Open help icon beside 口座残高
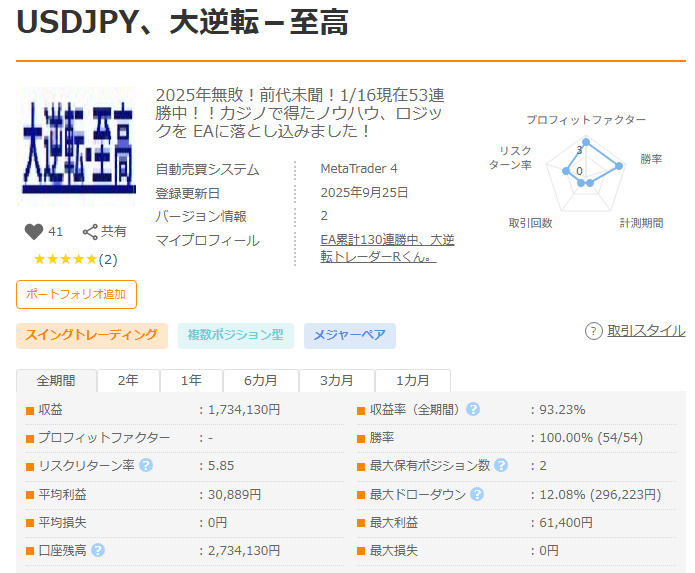Viewport: 695px width, 573px height. pyautogui.click(x=98, y=550)
